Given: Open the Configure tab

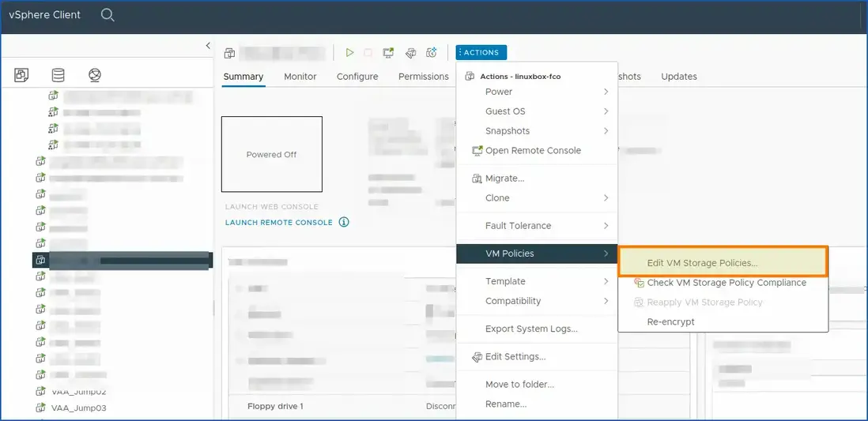Looking at the screenshot, I should point(357,77).
